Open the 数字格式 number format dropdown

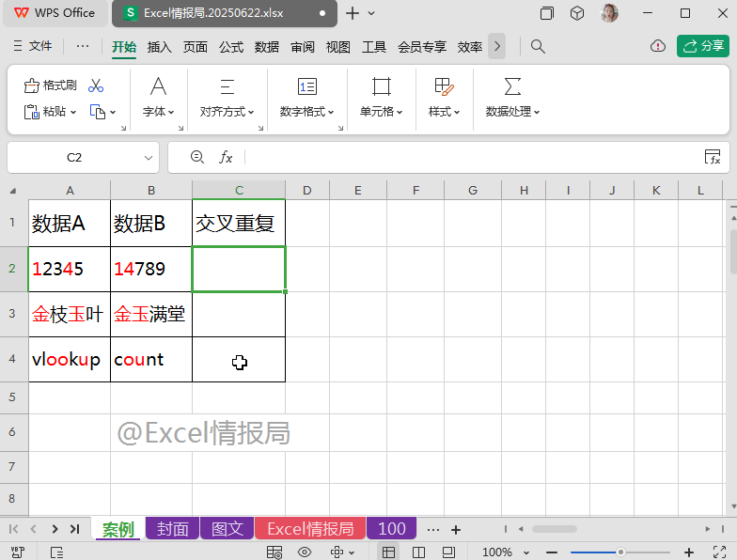pyautogui.click(x=306, y=112)
